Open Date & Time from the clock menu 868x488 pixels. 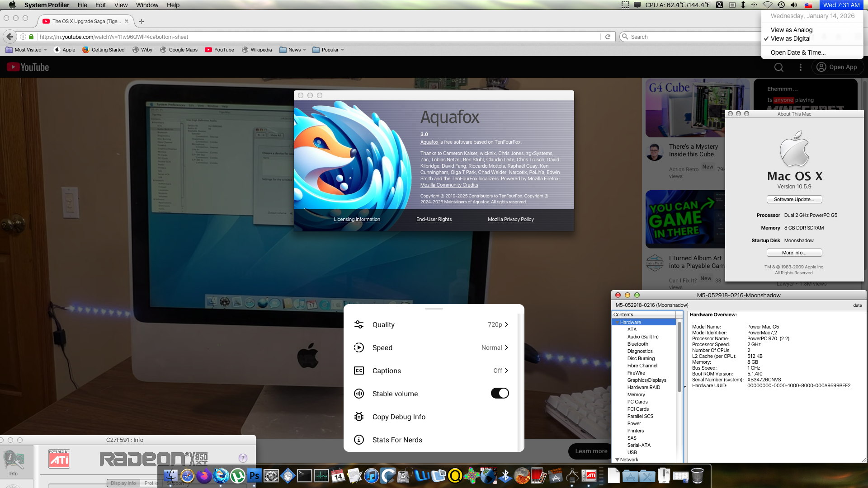pos(798,52)
